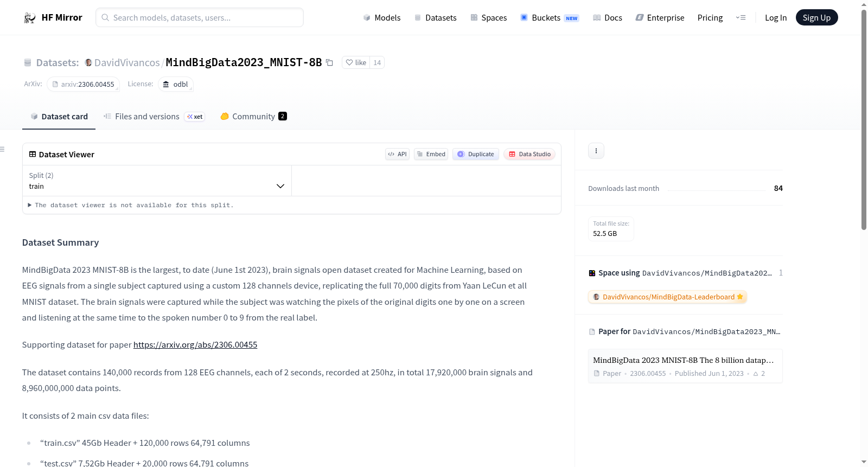Open Buckets in the navigation

tap(550, 18)
